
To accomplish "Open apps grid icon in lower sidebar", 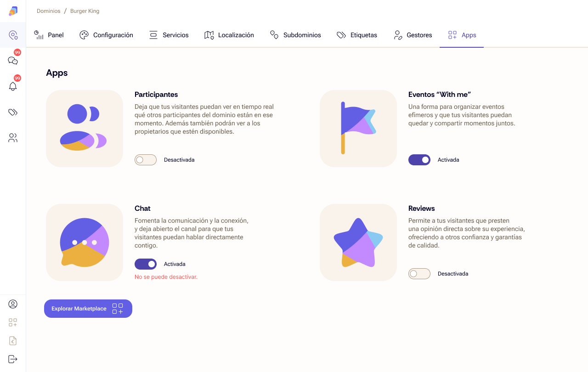I will coord(13,322).
